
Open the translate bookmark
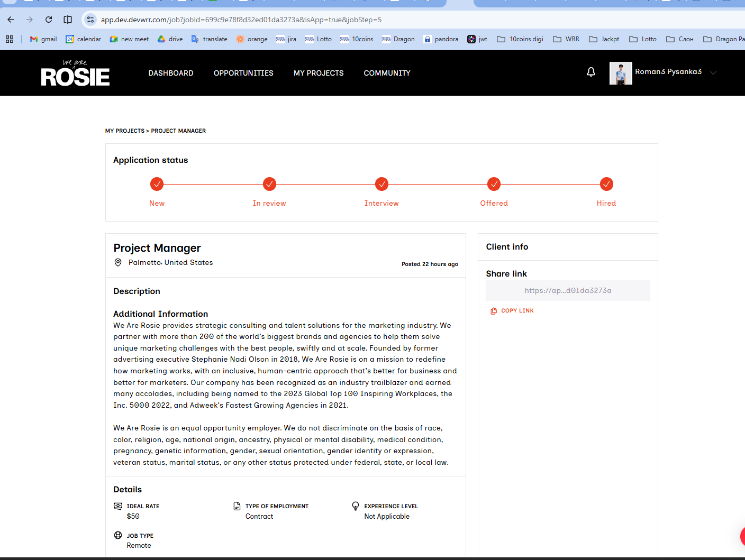pyautogui.click(x=210, y=39)
